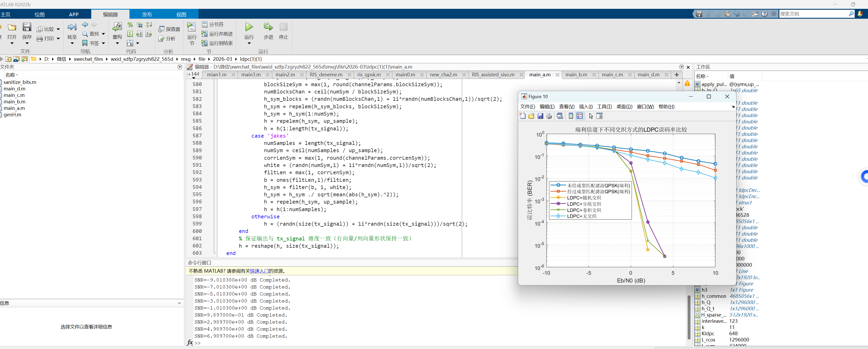Click the Go To (转至) icon
Image resolution: width=868 pixels, height=349 pixels.
[72, 27]
